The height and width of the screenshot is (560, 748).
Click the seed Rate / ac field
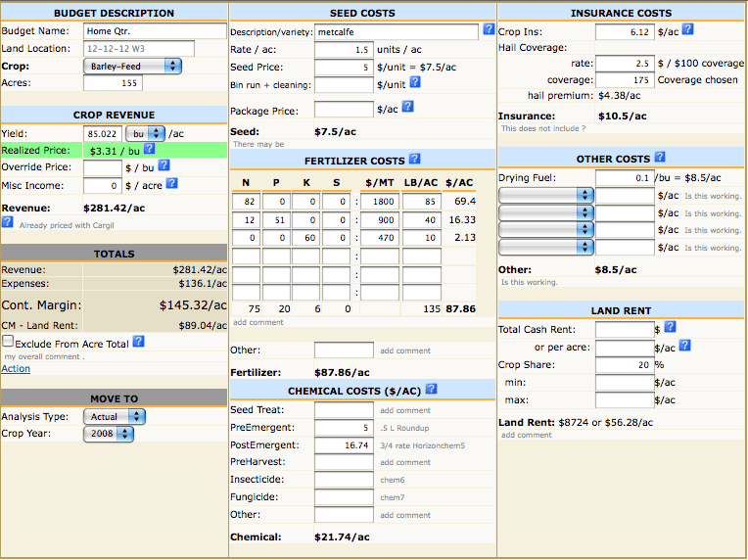click(x=344, y=50)
